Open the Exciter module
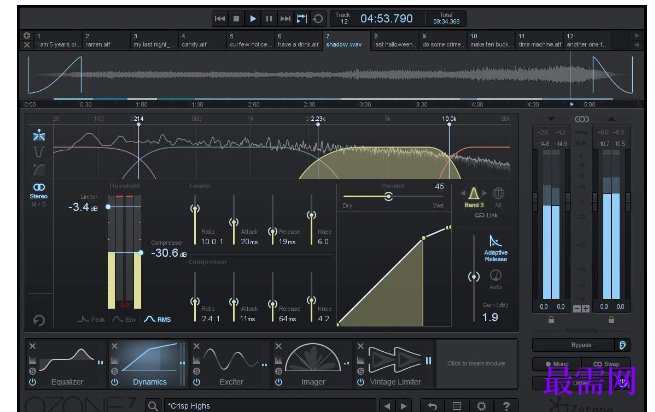Image resolution: width=655 pixels, height=412 pixels. [231, 363]
